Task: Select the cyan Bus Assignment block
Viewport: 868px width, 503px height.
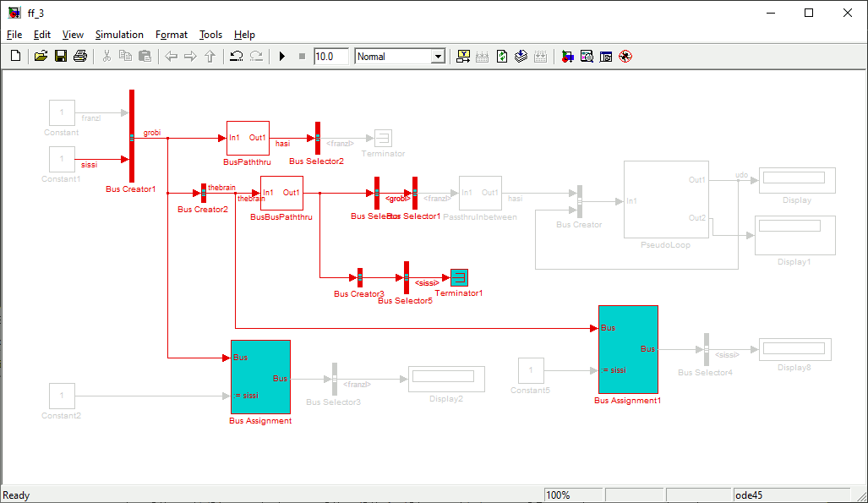Action: [x=260, y=377]
